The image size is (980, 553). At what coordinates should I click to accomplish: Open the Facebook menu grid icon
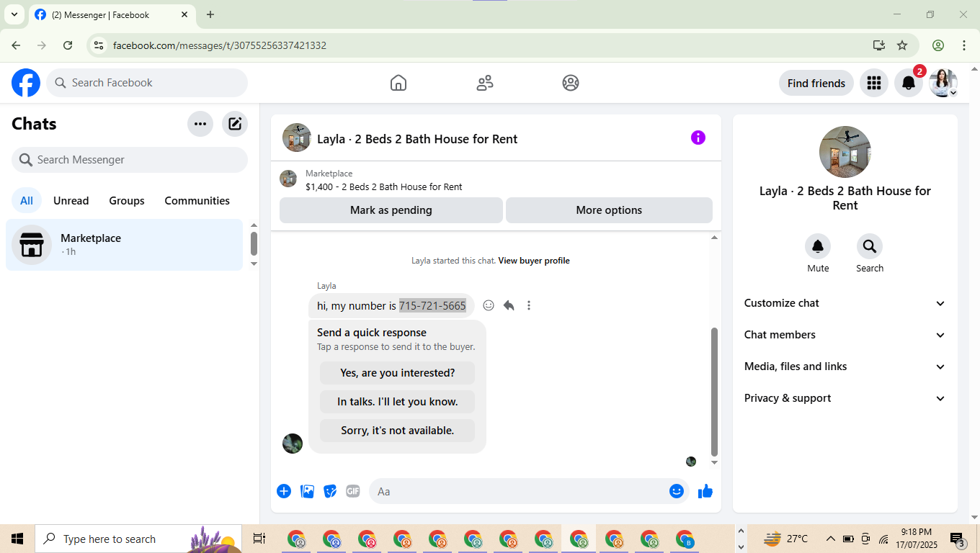[874, 83]
